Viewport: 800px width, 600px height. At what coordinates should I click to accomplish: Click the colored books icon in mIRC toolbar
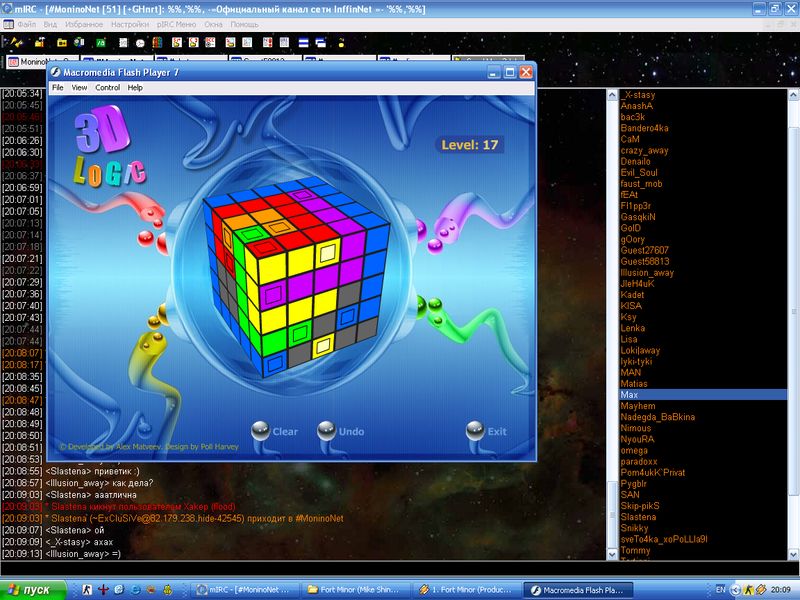[157, 42]
